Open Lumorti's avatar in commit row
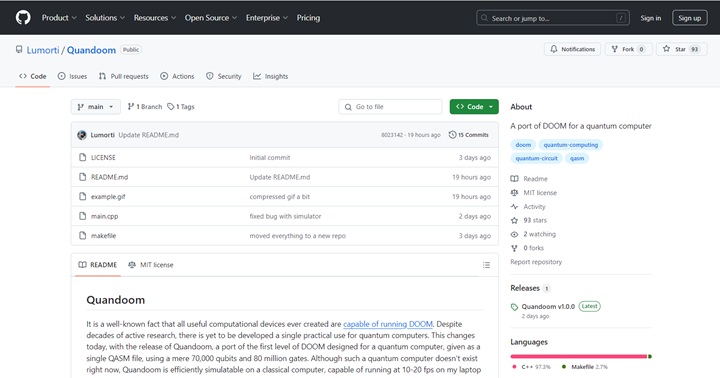720x378 pixels. (82, 135)
